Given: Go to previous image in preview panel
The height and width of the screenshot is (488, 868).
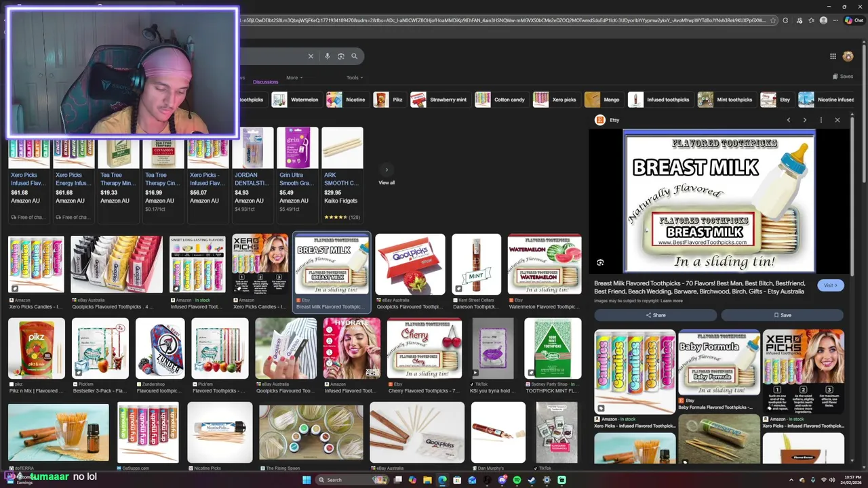Looking at the screenshot, I should 788,120.
